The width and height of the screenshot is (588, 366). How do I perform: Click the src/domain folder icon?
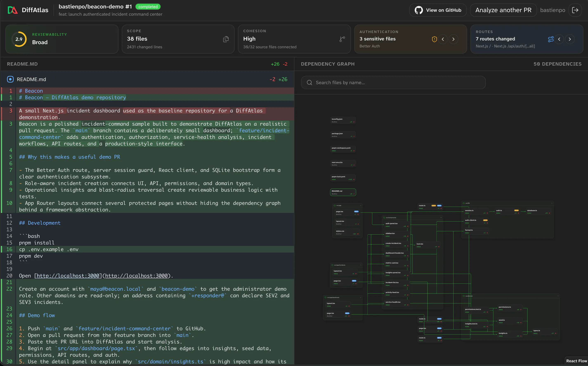[464, 296]
